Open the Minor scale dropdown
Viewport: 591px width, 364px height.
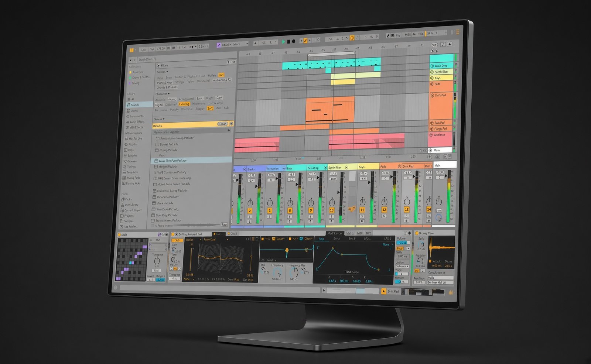[240, 44]
